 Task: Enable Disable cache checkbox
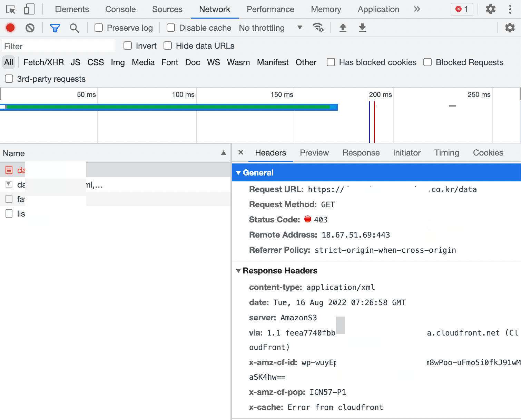[171, 28]
